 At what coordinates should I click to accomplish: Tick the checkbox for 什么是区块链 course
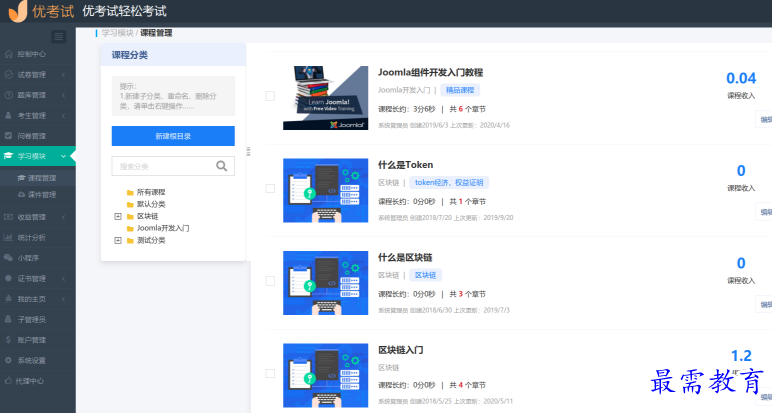270,281
